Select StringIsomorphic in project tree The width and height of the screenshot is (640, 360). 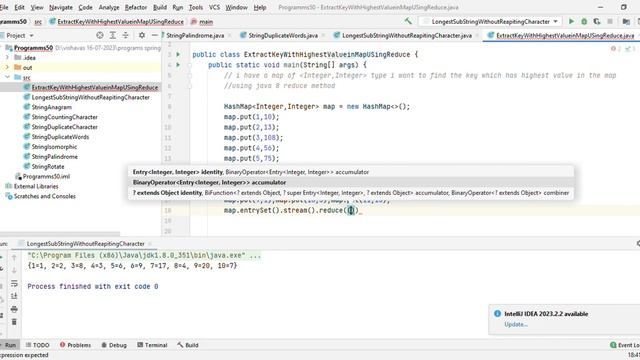54,147
